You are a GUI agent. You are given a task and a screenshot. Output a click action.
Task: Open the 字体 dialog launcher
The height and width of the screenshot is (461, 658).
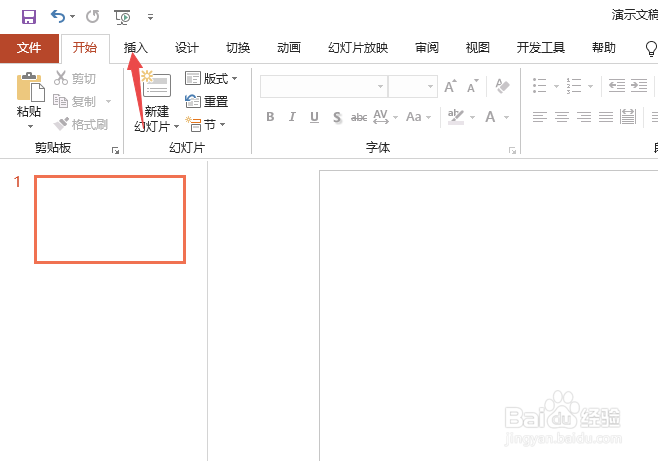click(x=512, y=150)
